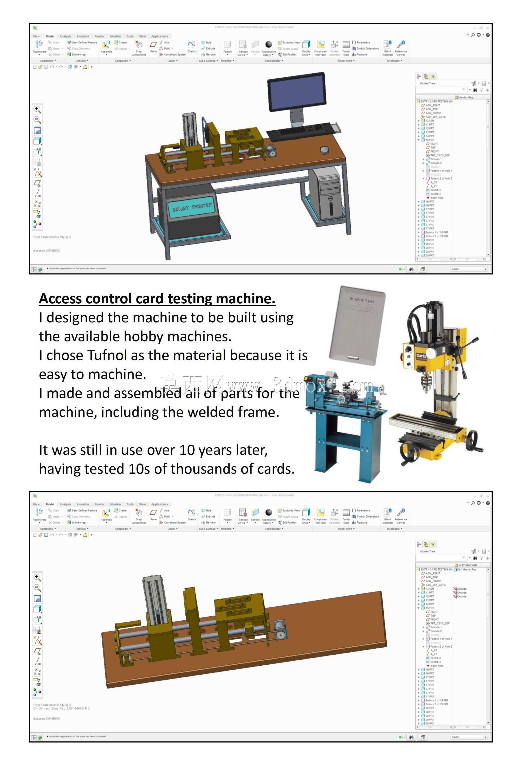532x769 pixels.
Task: Select Coordinate System in the lower window ribbon
Action: (173, 522)
